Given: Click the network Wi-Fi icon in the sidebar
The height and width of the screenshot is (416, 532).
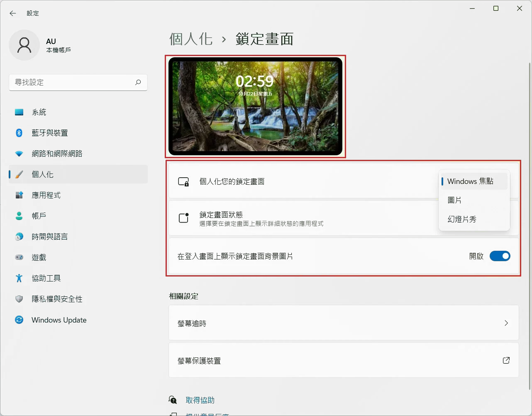Looking at the screenshot, I should (19, 154).
